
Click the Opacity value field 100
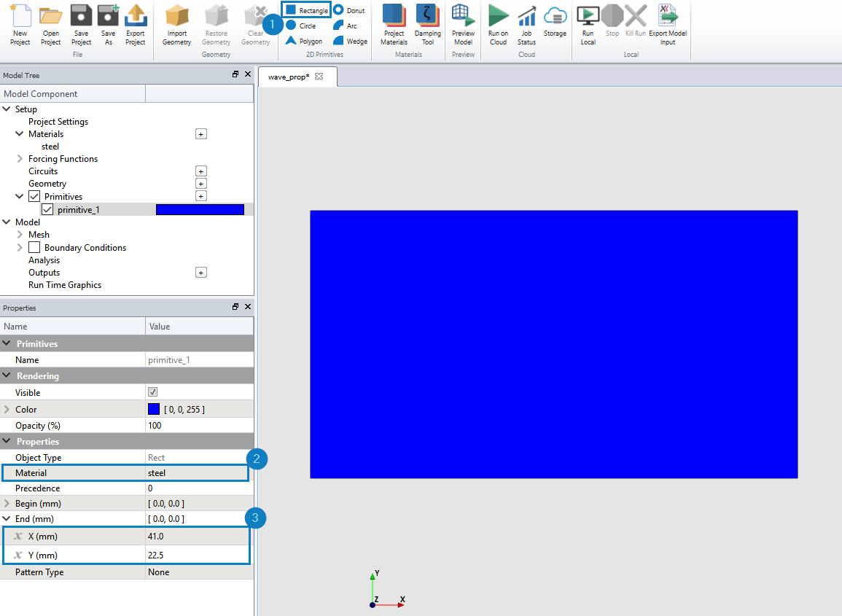click(x=199, y=425)
